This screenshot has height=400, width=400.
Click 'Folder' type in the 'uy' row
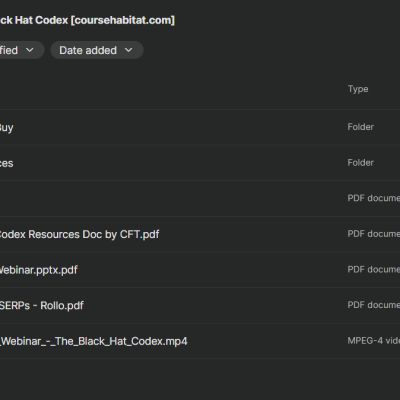tap(361, 127)
